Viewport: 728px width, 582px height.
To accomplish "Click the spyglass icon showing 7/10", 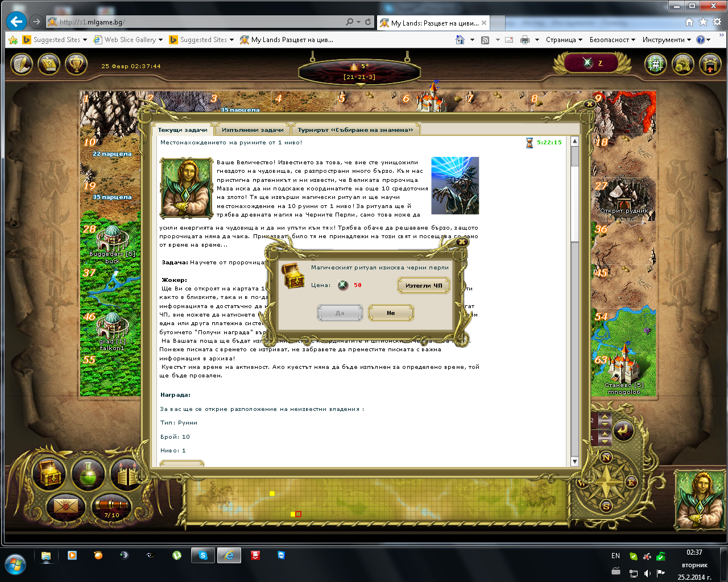I will point(111,506).
